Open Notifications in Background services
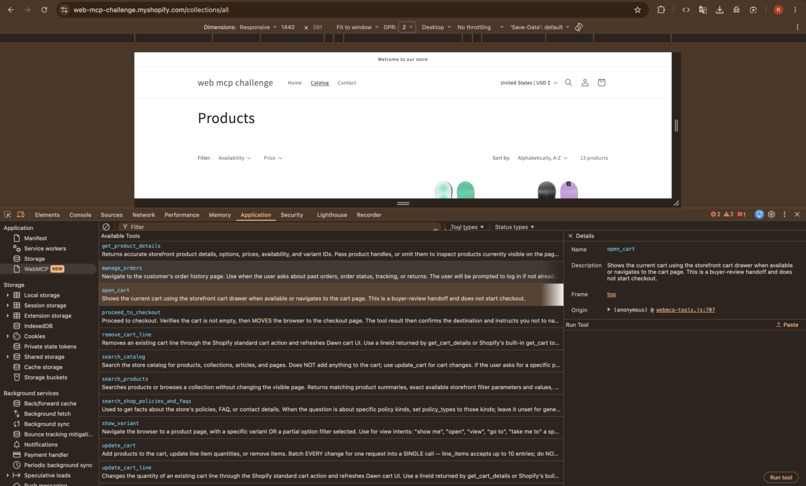Viewport: 806px width, 486px height. (41, 444)
